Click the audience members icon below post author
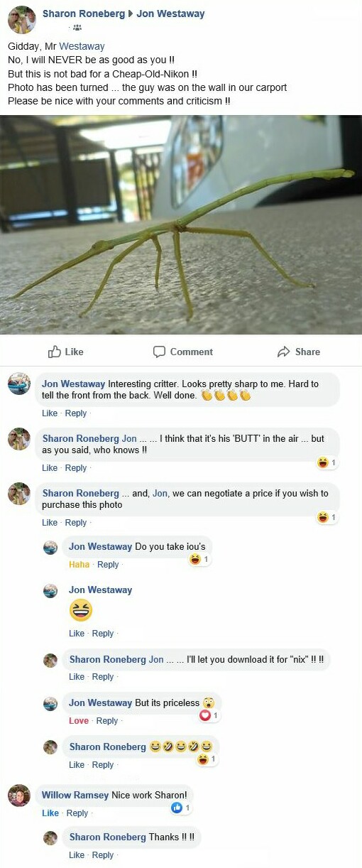The image size is (362, 868). (x=77, y=28)
